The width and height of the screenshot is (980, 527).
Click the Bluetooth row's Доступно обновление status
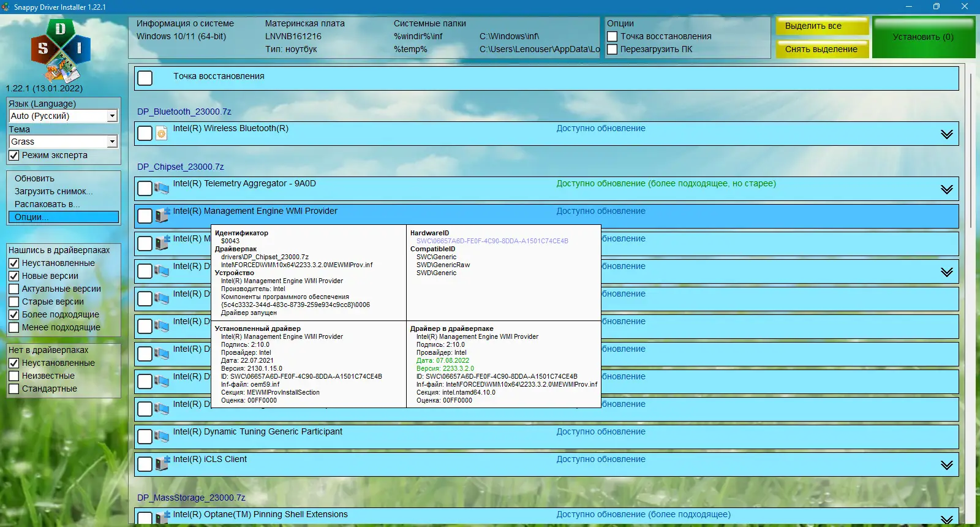point(601,128)
